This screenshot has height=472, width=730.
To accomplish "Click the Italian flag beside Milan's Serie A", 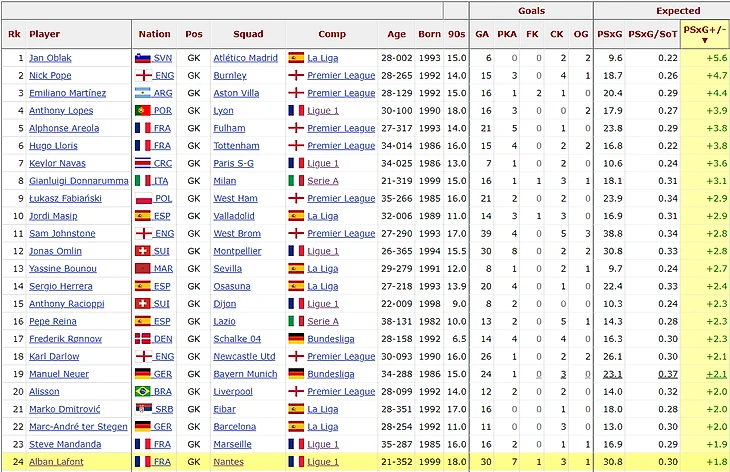I will coord(295,181).
